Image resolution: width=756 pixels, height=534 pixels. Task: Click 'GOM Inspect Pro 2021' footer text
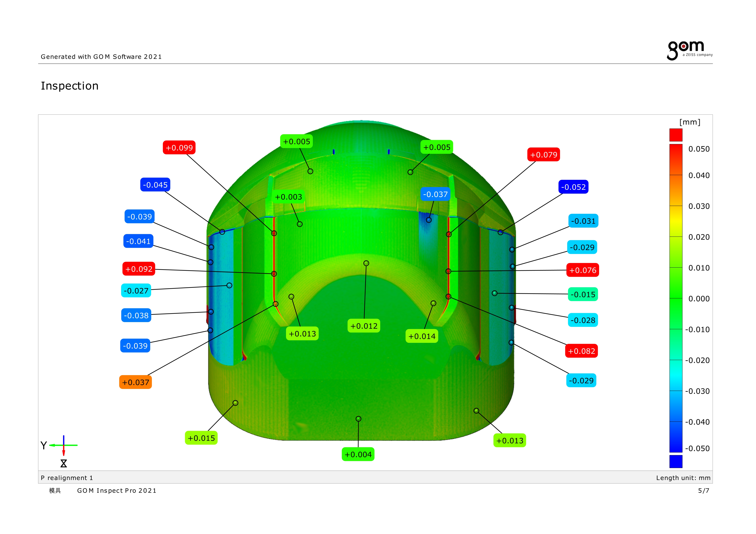click(117, 491)
